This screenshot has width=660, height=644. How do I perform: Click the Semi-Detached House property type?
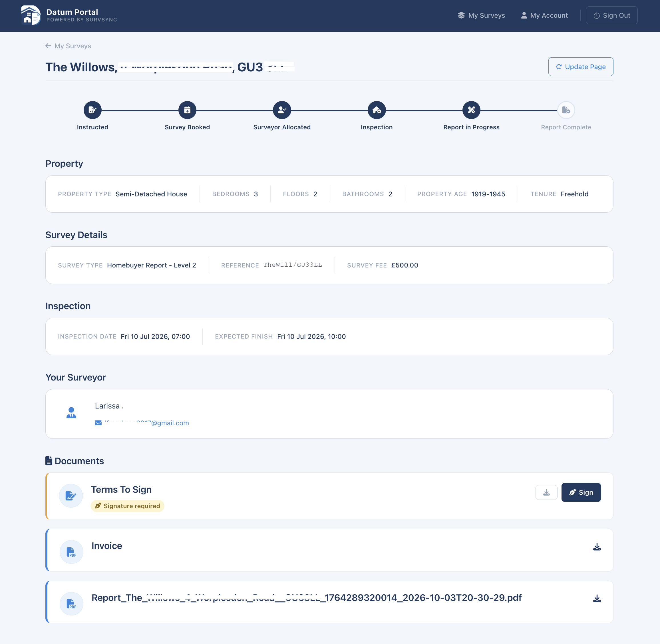pyautogui.click(x=151, y=194)
